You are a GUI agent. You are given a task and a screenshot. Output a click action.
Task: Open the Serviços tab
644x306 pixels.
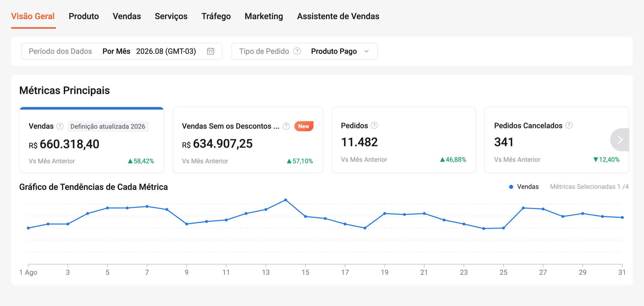tap(171, 16)
